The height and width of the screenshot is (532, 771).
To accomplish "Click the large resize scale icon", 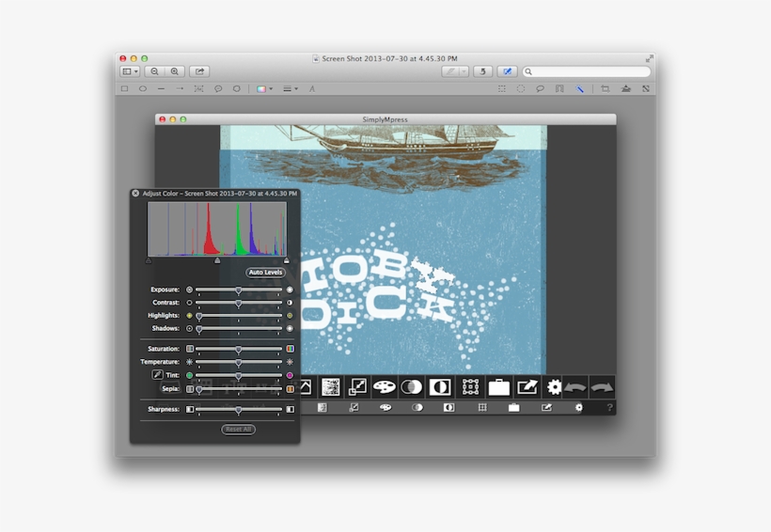I will click(357, 387).
